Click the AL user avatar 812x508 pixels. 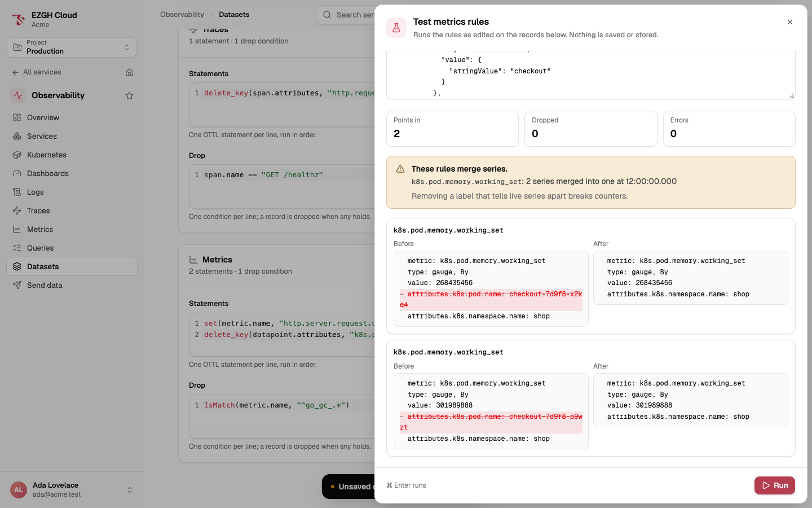pyautogui.click(x=19, y=489)
